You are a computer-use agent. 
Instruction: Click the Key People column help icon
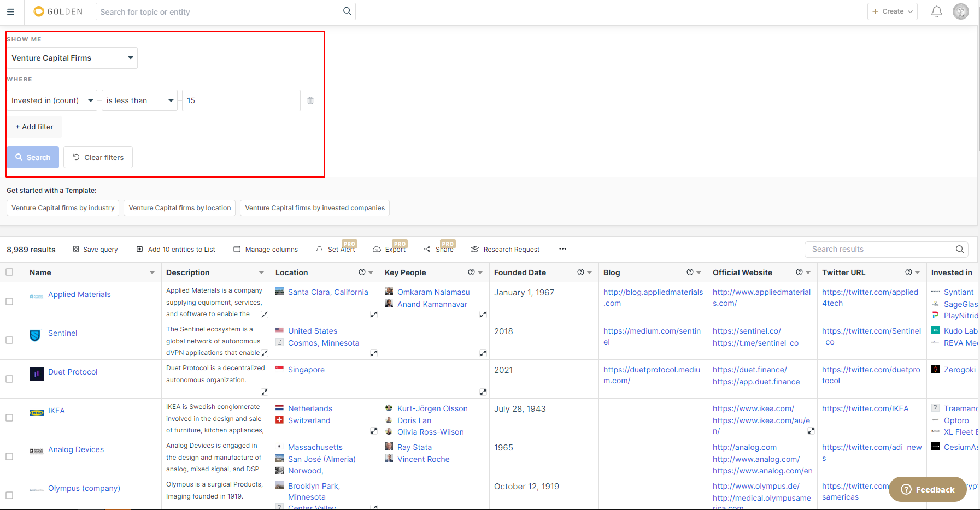pyautogui.click(x=471, y=272)
